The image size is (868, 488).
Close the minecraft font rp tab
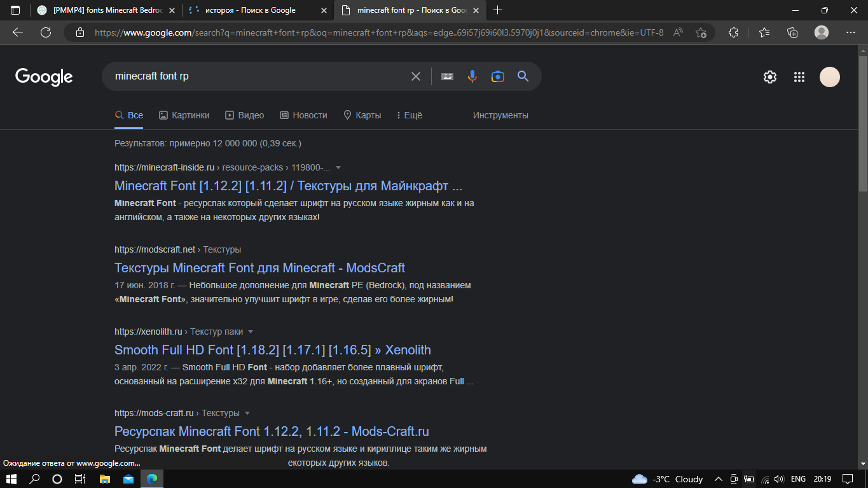tap(474, 10)
